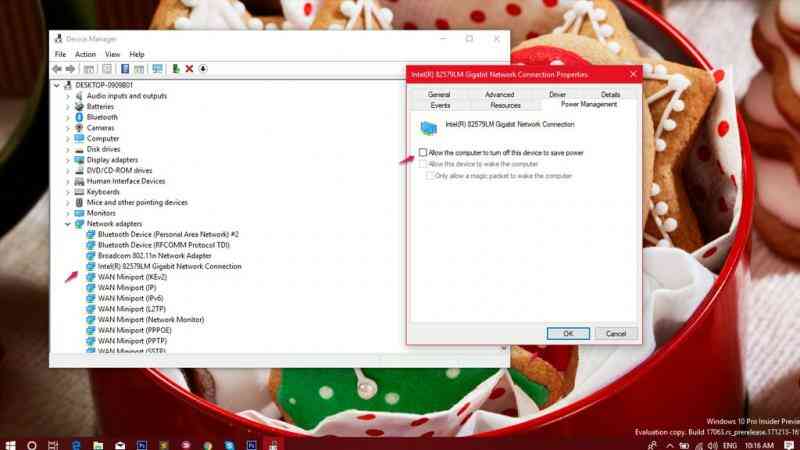Click the Bluetooth category icon in the tree
Screen dimensions: 800x450
[x=79, y=117]
